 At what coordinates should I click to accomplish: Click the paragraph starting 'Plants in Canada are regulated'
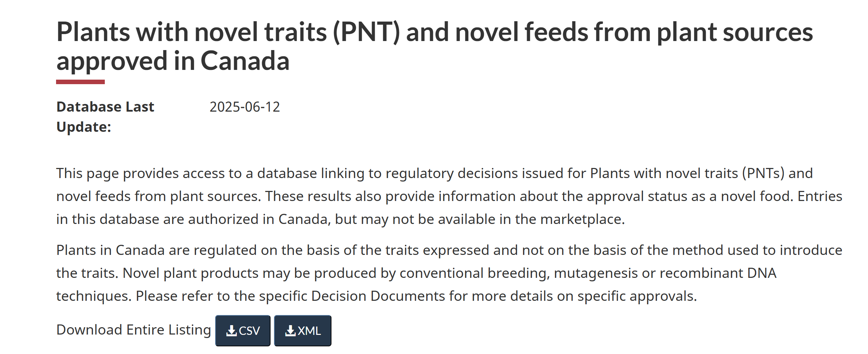pos(449,273)
